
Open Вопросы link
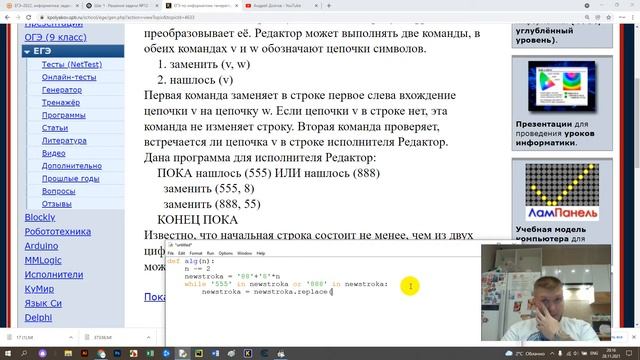(x=58, y=191)
